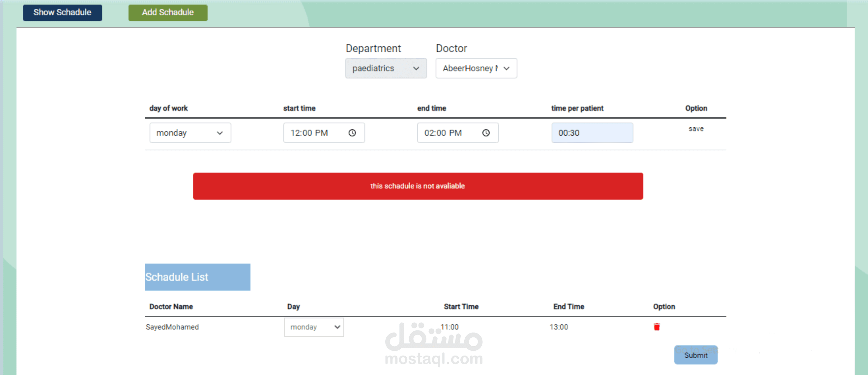Expand the Department paediatrics dropdown
868x375 pixels.
[x=386, y=68]
